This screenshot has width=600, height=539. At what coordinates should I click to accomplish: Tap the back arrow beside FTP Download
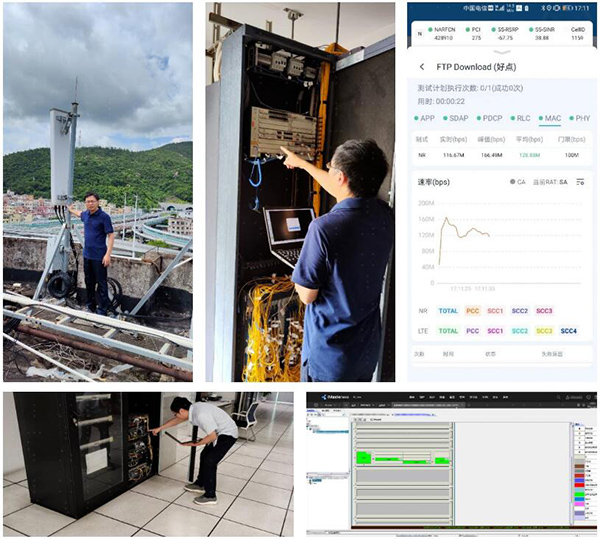(420, 67)
